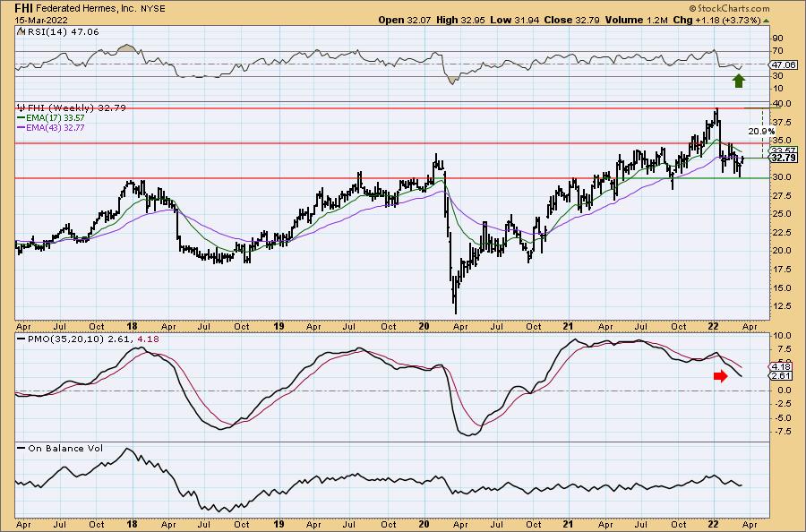Click the candlestick icon before FHI (Weekly)

coord(21,108)
